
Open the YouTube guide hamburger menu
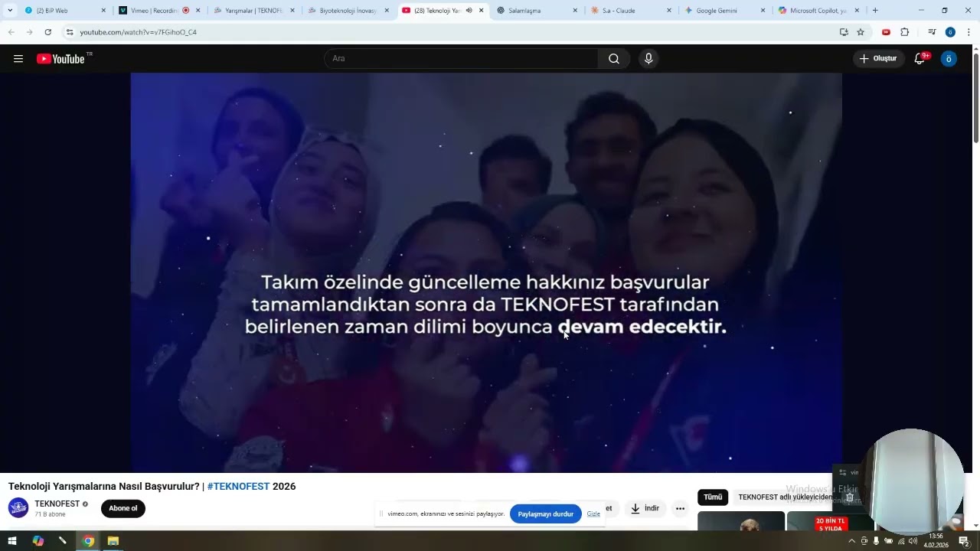pos(18,59)
